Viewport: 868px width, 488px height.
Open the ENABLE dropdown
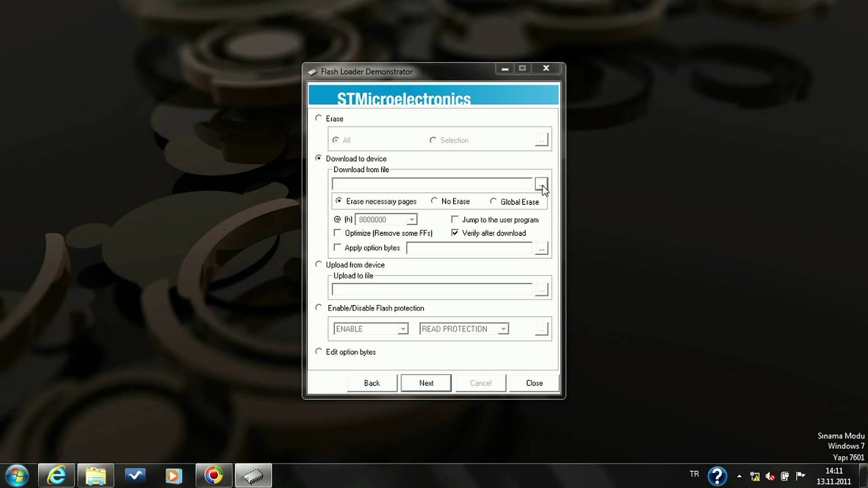click(403, 329)
